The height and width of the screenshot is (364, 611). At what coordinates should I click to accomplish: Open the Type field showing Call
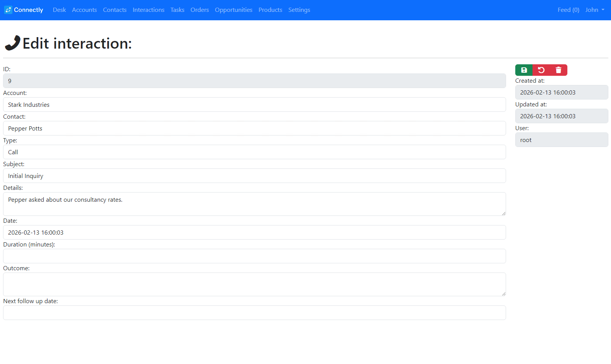tap(254, 152)
